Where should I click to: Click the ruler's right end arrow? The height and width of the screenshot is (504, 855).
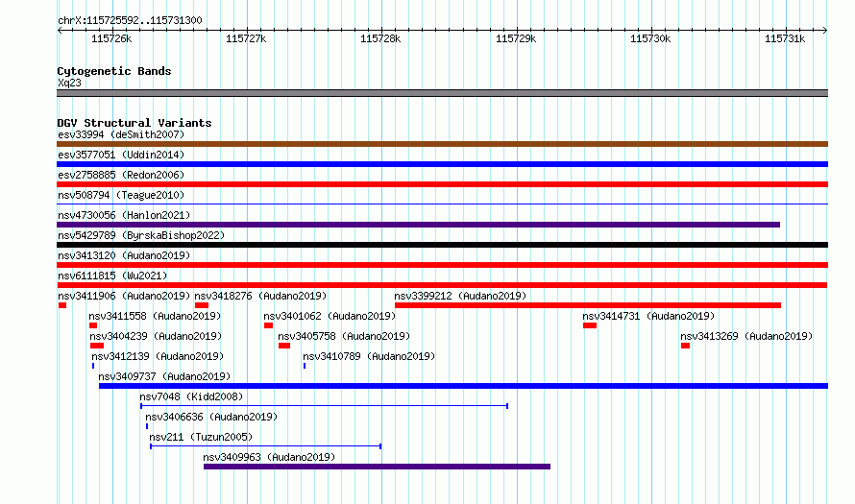point(825,31)
